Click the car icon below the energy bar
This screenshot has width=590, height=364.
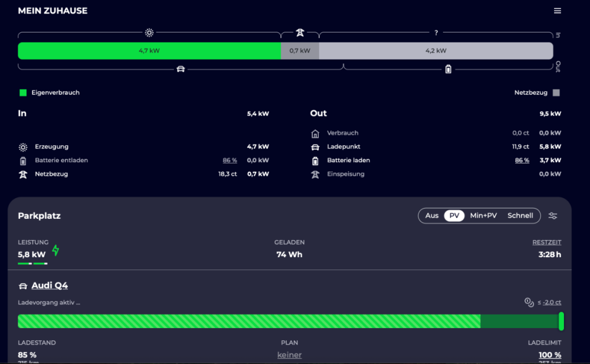pos(181,69)
